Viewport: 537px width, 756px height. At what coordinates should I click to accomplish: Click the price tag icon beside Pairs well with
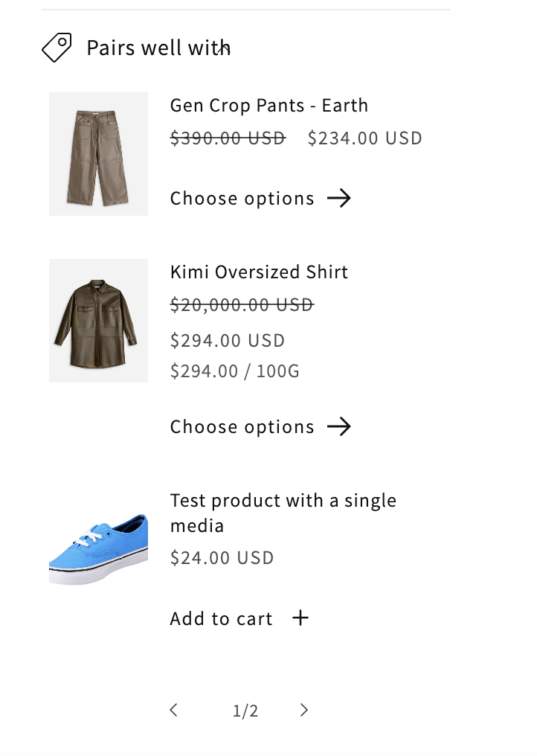[x=57, y=48]
